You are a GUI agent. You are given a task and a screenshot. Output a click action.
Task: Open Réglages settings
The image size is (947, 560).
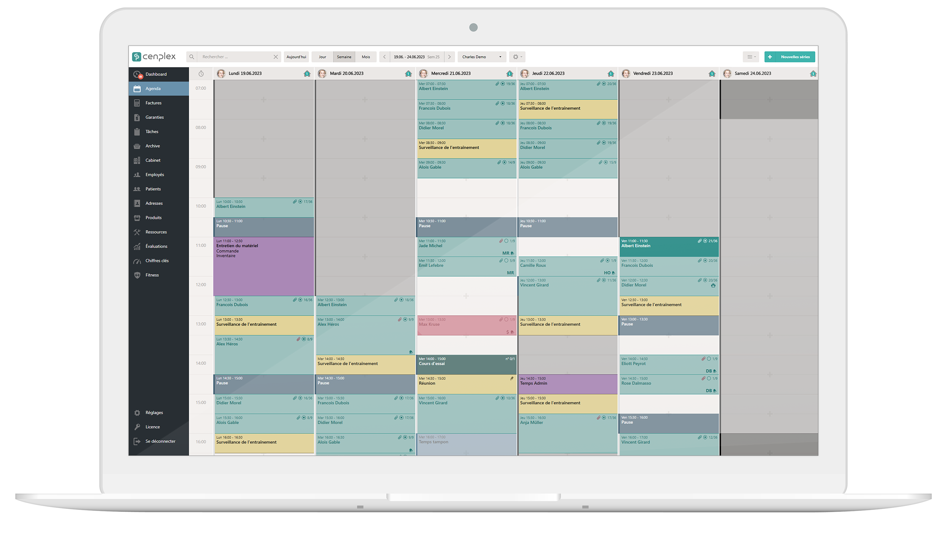tap(159, 413)
